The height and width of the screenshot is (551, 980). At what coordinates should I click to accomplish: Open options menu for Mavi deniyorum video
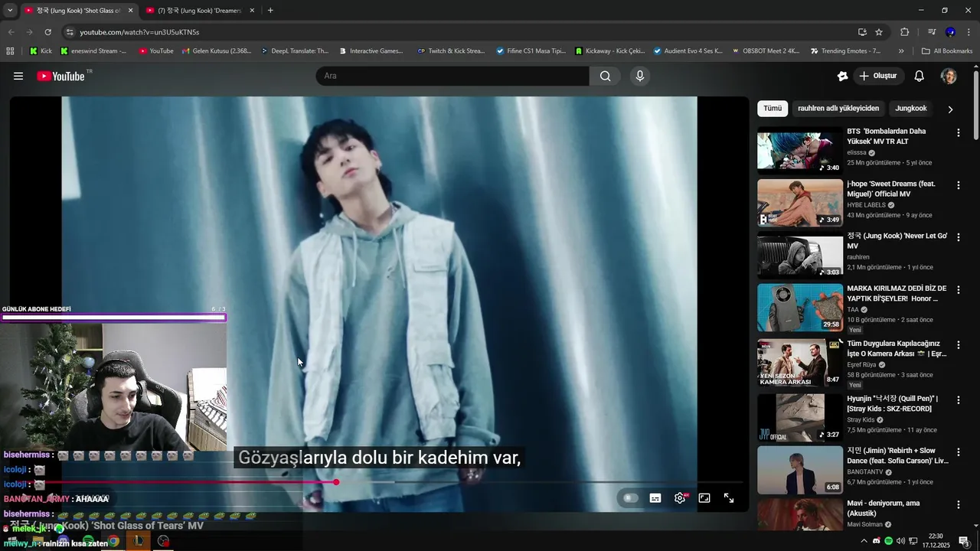tap(958, 504)
